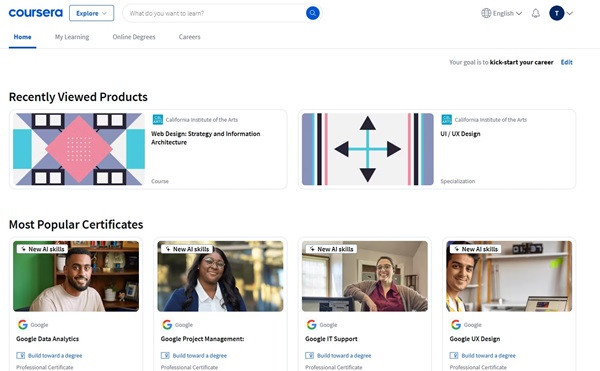The image size is (600, 371).
Task: Click Build toward a degree under IT Support
Action: click(x=344, y=356)
